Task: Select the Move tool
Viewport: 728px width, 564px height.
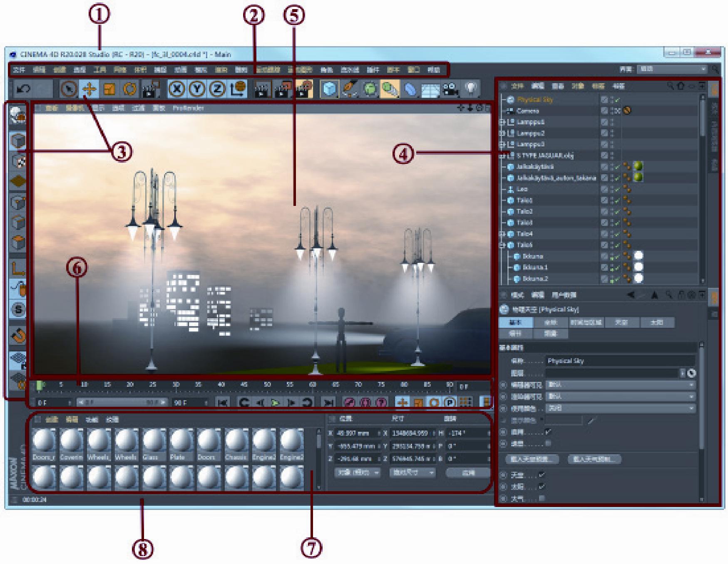Action: coord(89,89)
